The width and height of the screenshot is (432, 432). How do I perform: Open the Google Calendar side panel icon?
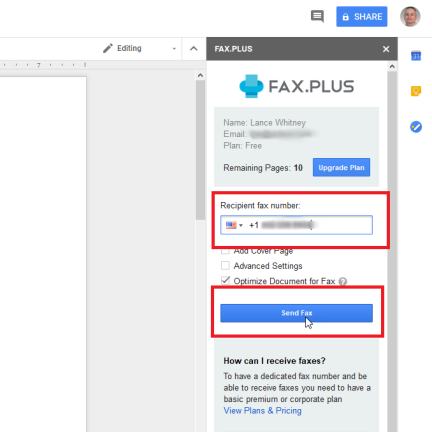pyautogui.click(x=416, y=56)
